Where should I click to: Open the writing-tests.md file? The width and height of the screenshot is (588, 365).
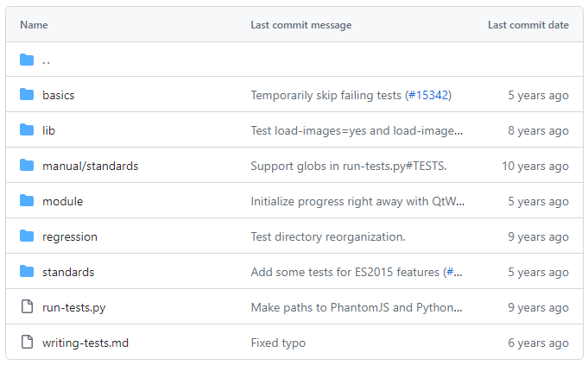tap(85, 343)
